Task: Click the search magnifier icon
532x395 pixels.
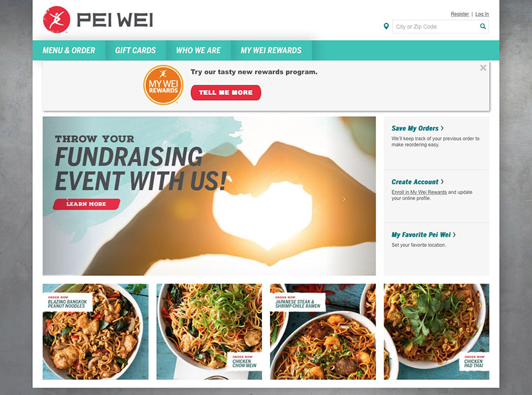Action: [483, 26]
